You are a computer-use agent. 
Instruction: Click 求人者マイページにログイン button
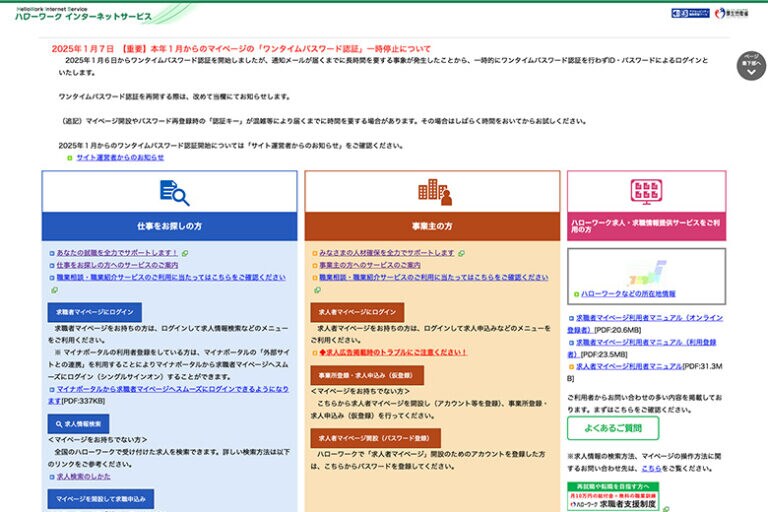pos(357,312)
